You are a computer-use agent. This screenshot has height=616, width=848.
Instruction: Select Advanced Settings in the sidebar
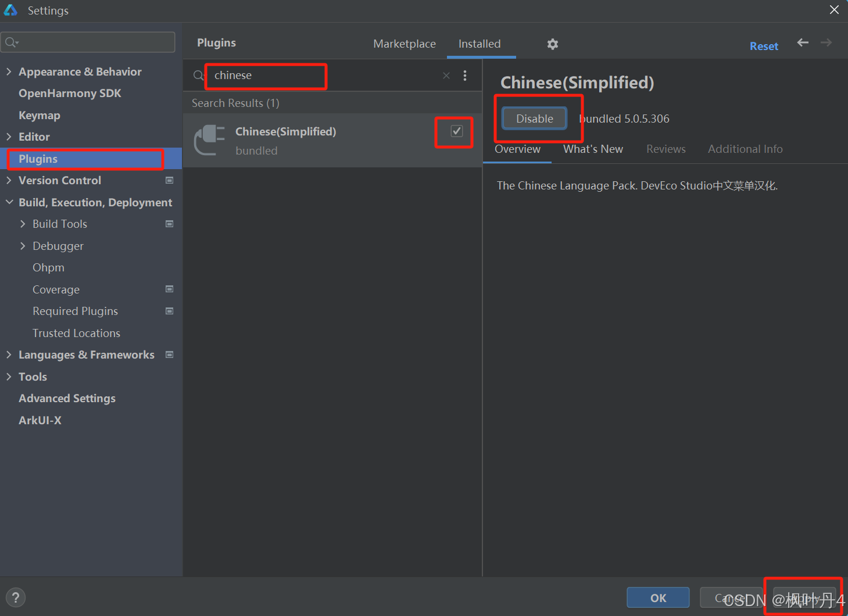[x=67, y=398]
